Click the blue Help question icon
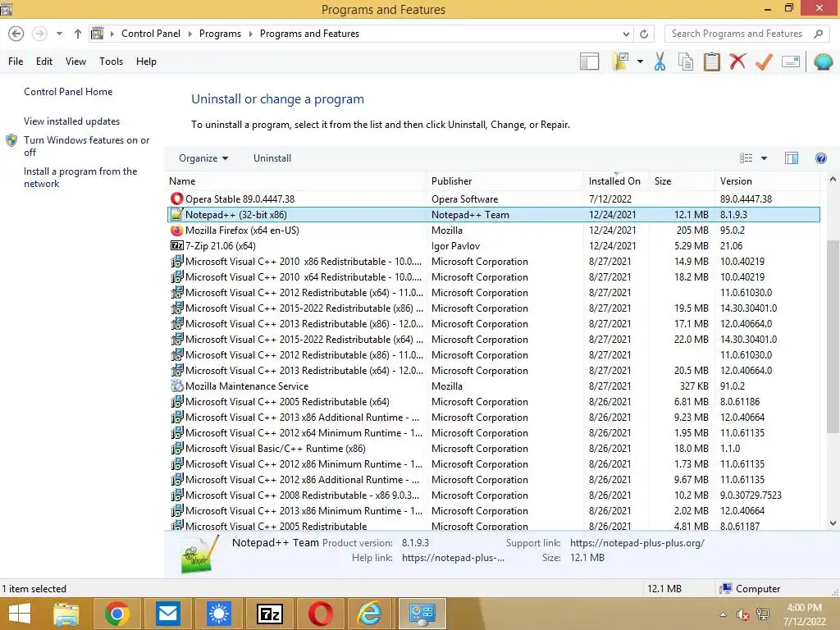The width and height of the screenshot is (840, 630). click(x=820, y=158)
